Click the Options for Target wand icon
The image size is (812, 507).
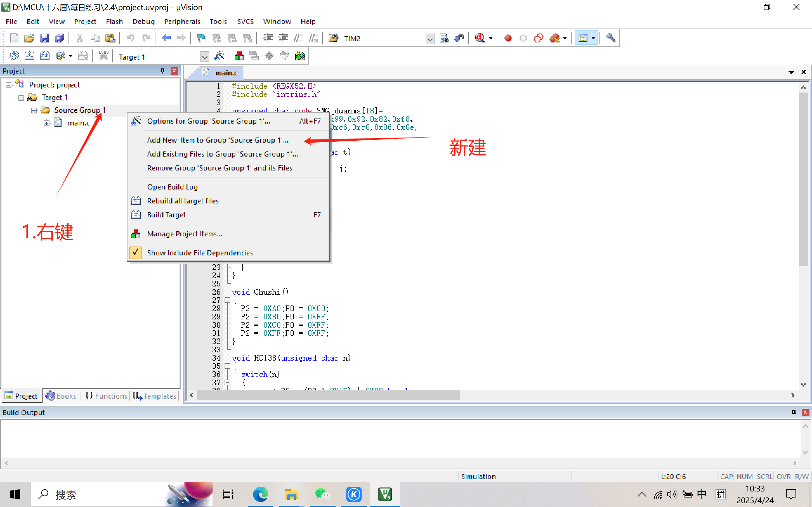click(219, 56)
